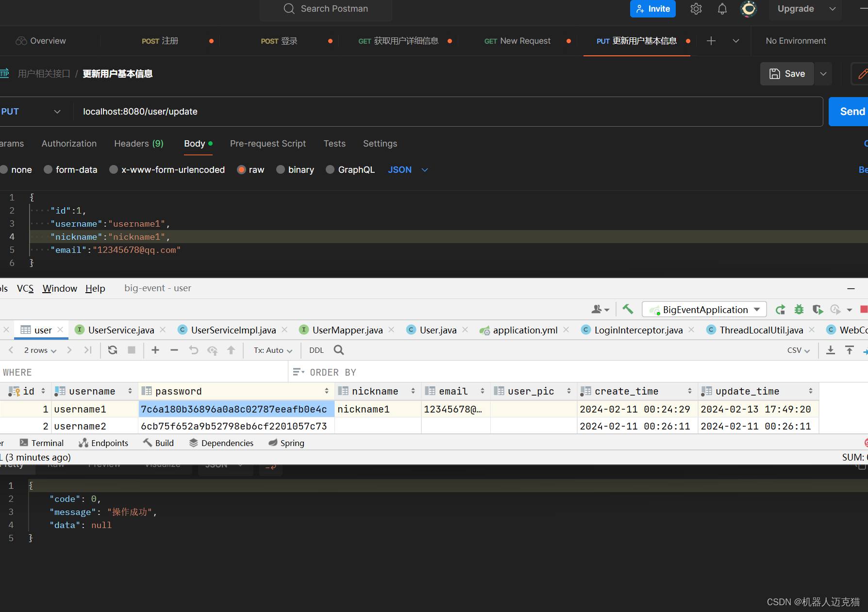
Task: Debug BigEventApplication with bug icon
Action: (x=799, y=310)
